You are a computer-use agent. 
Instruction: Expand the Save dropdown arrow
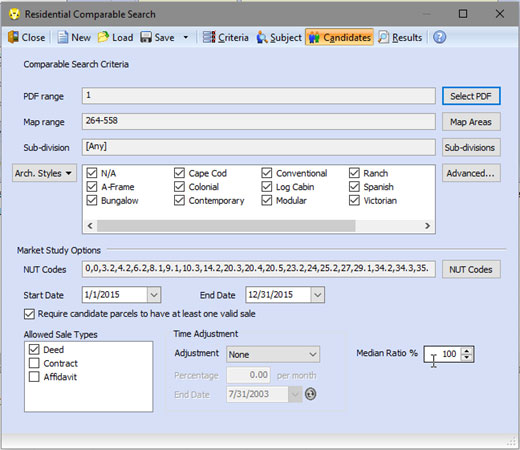pyautogui.click(x=186, y=37)
